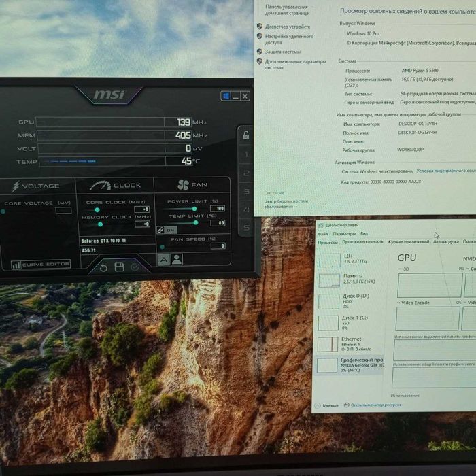Click the Power Limit slider knob
The height and width of the screenshot is (476, 476).
tap(194, 209)
